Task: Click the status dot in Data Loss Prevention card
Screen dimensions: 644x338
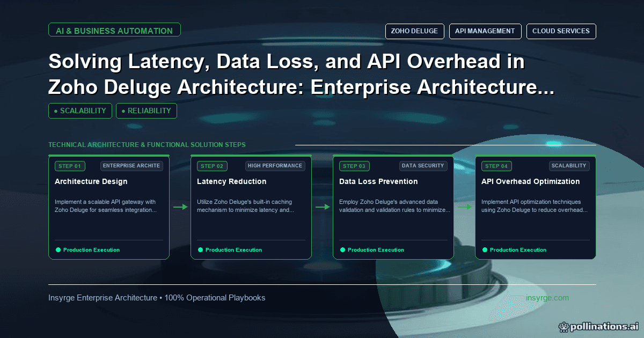Action: point(342,249)
